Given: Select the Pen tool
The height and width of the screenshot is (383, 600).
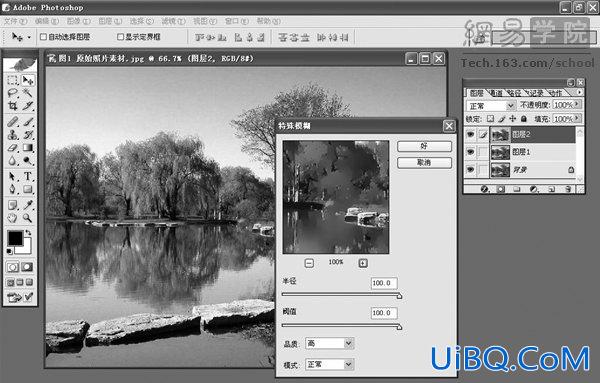Looking at the screenshot, I should tap(13, 189).
